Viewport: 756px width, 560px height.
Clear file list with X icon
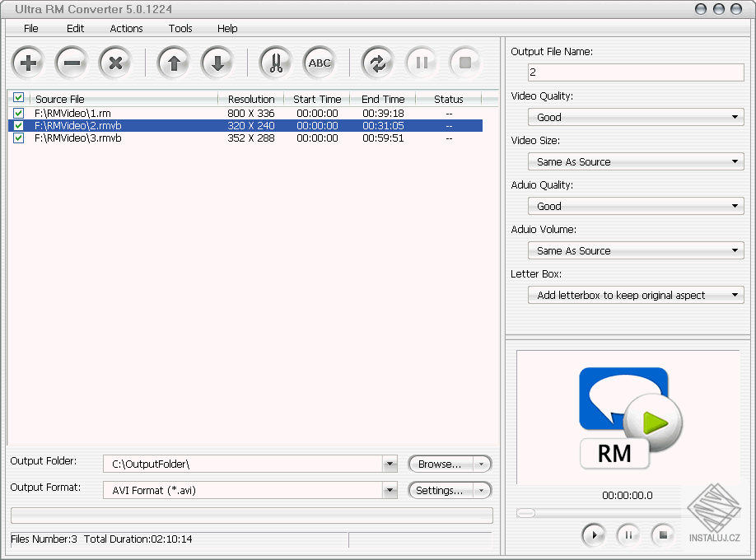pyautogui.click(x=114, y=62)
